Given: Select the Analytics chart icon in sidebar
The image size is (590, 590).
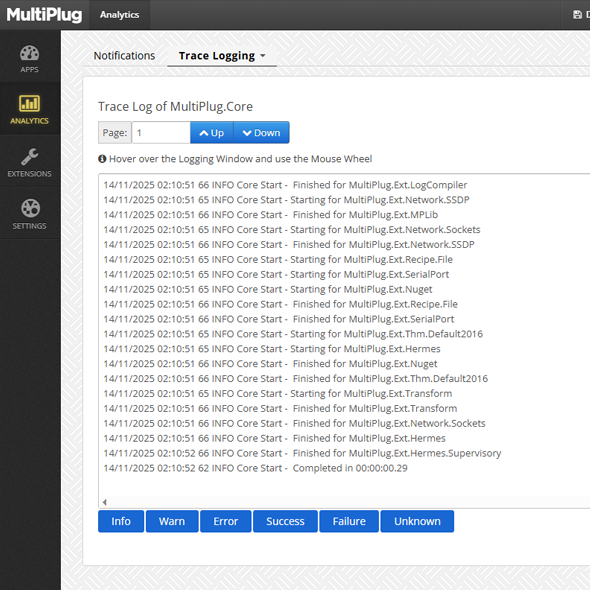Looking at the screenshot, I should [29, 103].
